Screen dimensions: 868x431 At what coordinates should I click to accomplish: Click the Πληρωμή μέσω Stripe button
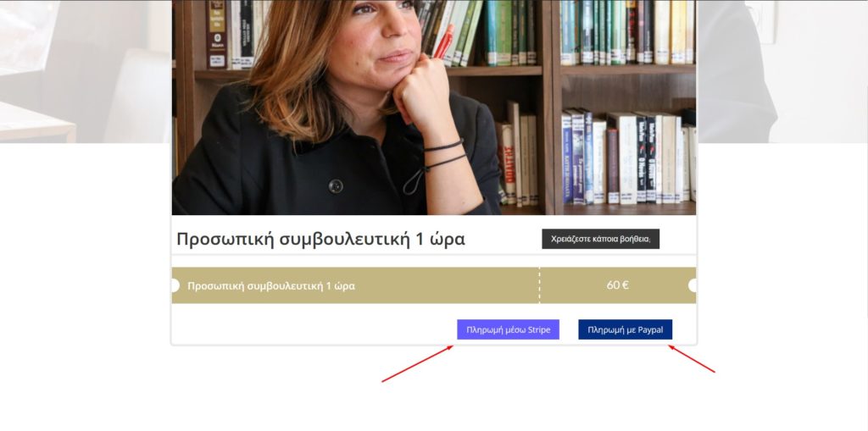[x=508, y=329]
